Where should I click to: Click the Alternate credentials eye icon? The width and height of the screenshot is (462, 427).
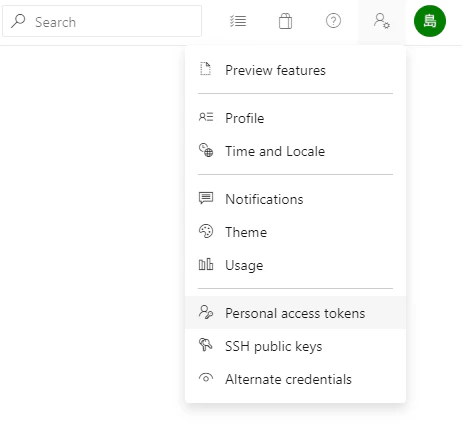coord(206,378)
